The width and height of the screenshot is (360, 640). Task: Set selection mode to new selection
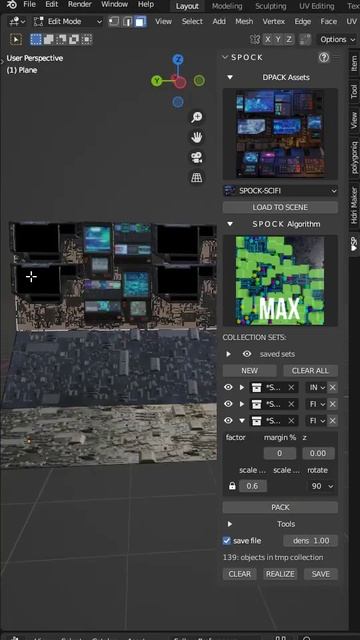36,40
